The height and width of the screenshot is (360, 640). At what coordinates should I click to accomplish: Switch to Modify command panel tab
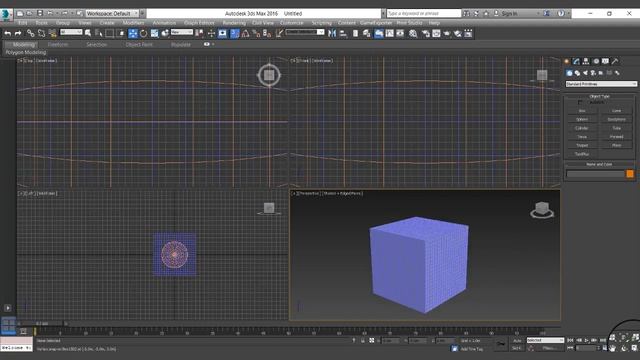tap(576, 61)
